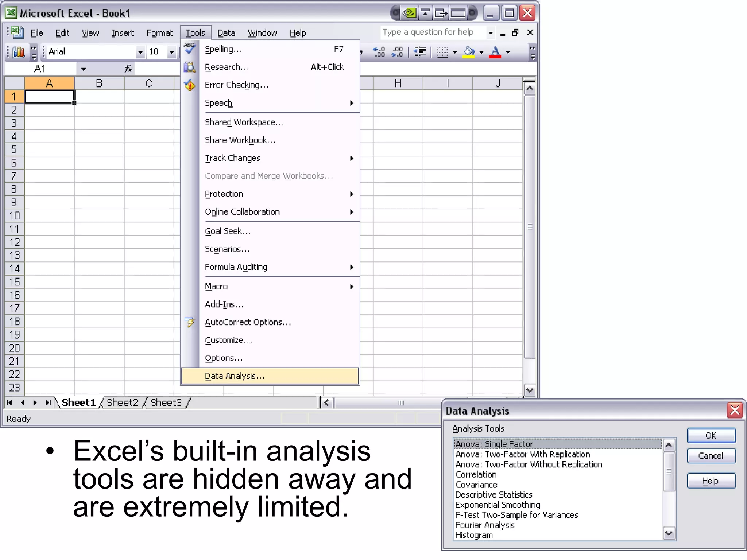Select column H header
Image resolution: width=747 pixels, height=560 pixels.
[398, 83]
